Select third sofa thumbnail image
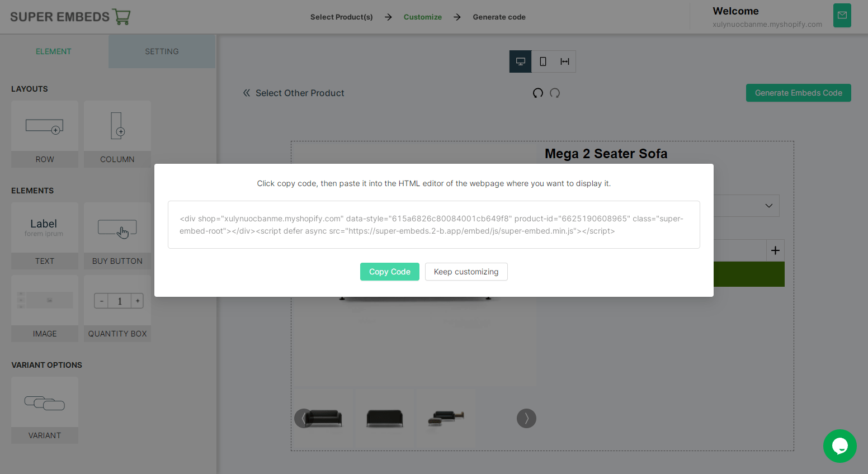868x474 pixels. pos(446,418)
